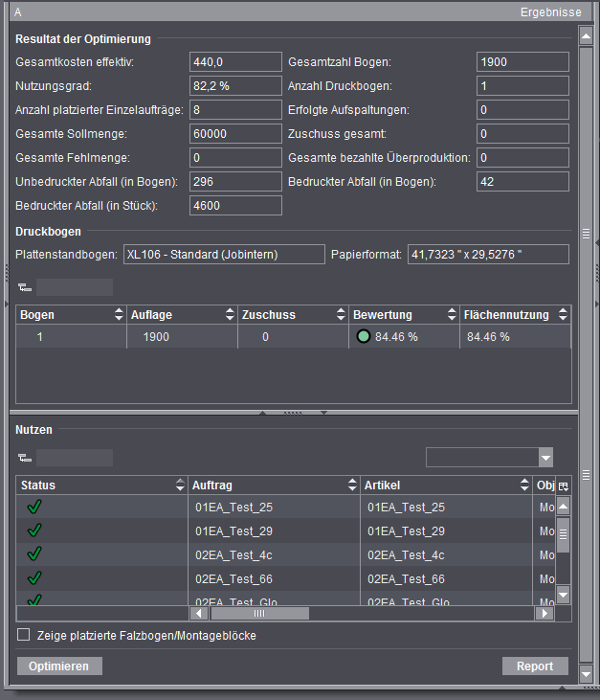Click the Obj column header in Nutzen table

click(x=545, y=485)
